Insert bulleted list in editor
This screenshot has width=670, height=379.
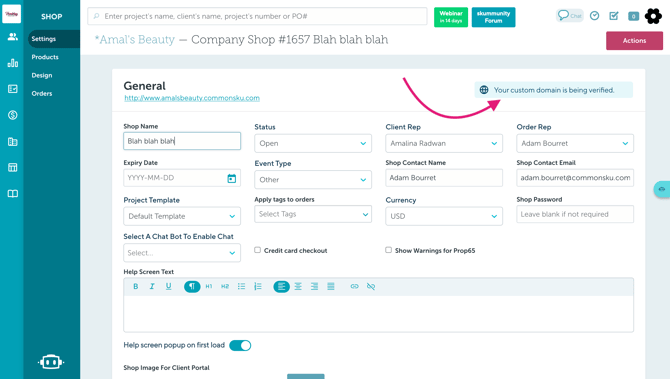(x=241, y=286)
